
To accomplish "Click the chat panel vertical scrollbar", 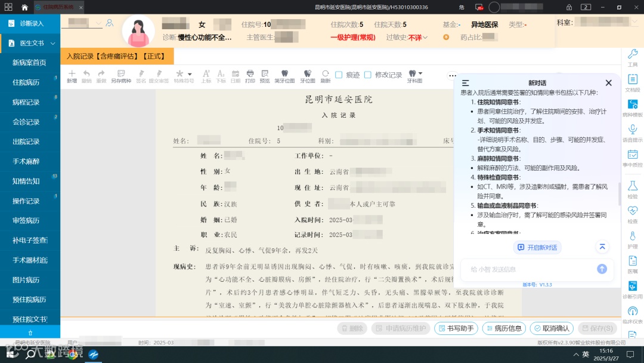I will [x=620, y=193].
